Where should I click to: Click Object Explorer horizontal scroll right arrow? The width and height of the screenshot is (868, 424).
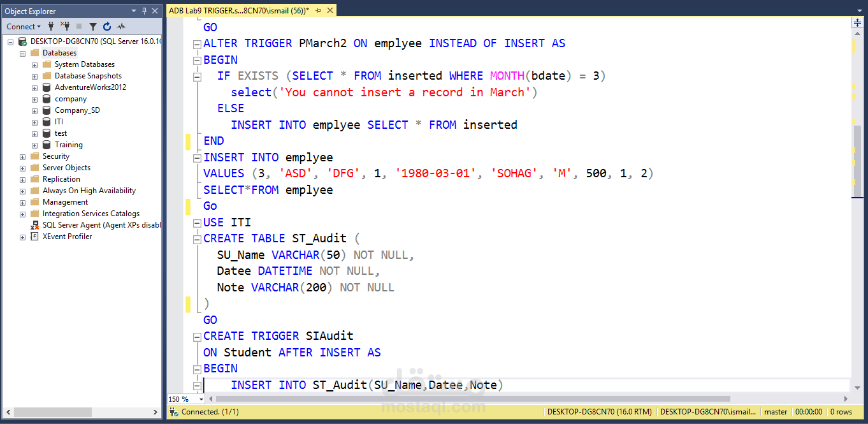(156, 413)
